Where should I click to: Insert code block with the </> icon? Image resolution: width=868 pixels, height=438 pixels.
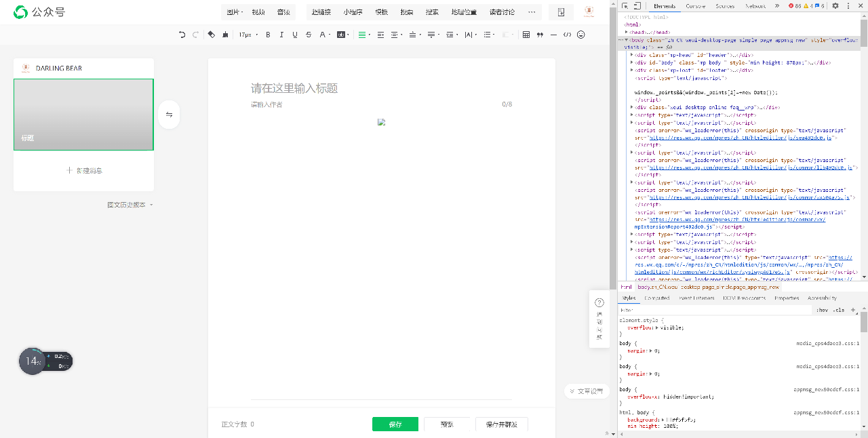[568, 35]
